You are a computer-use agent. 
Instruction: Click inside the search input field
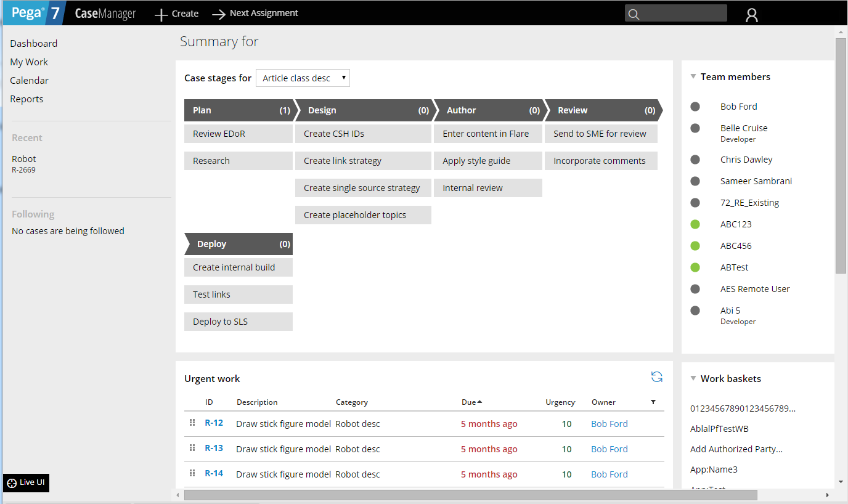coord(678,14)
